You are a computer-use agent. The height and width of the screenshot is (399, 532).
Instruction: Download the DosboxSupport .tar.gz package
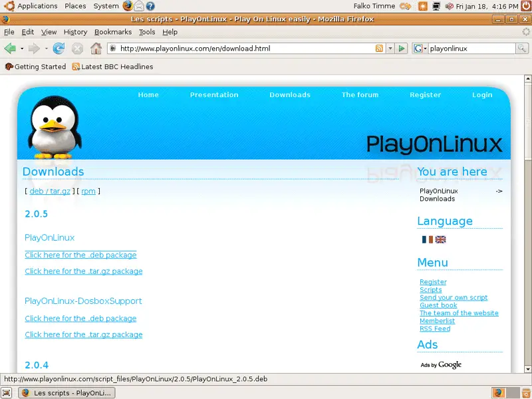(x=84, y=334)
